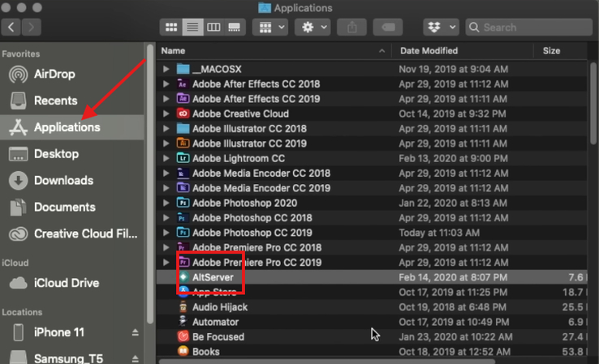Click the vertical scrollbar of file list
Image resolution: width=599 pixels, height=364 pixels.
tap(593, 103)
